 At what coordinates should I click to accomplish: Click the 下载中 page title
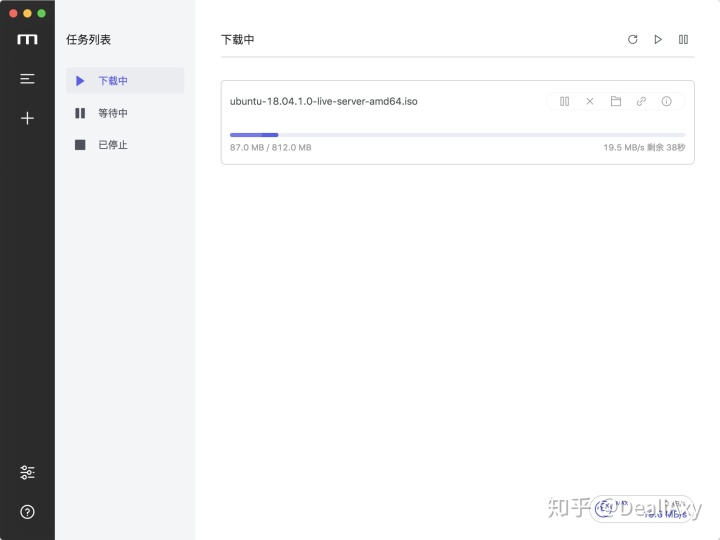238,39
